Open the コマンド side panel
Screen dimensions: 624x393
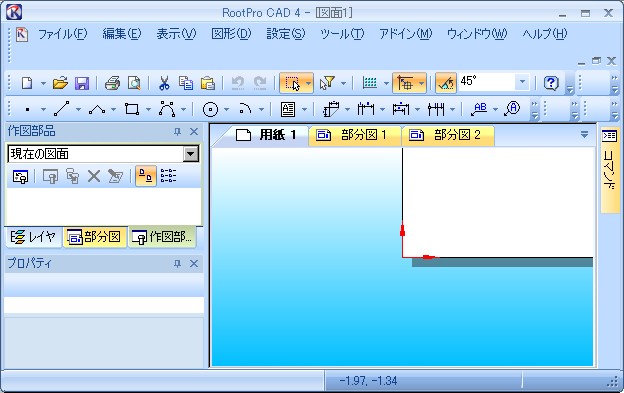click(x=609, y=170)
